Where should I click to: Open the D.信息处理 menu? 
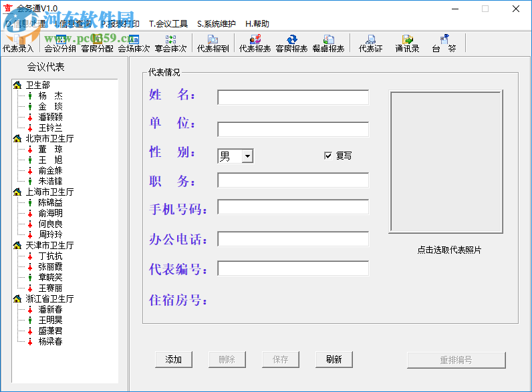pyautogui.click(x=25, y=24)
